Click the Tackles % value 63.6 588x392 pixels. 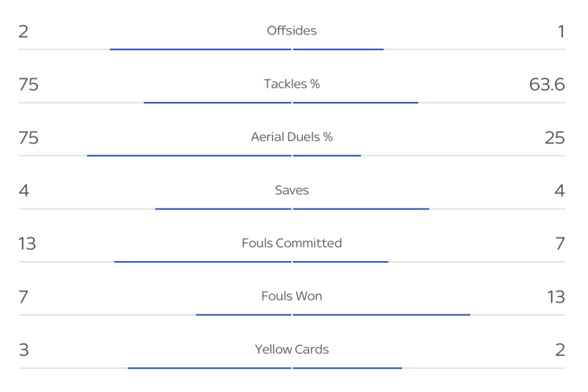click(x=546, y=85)
